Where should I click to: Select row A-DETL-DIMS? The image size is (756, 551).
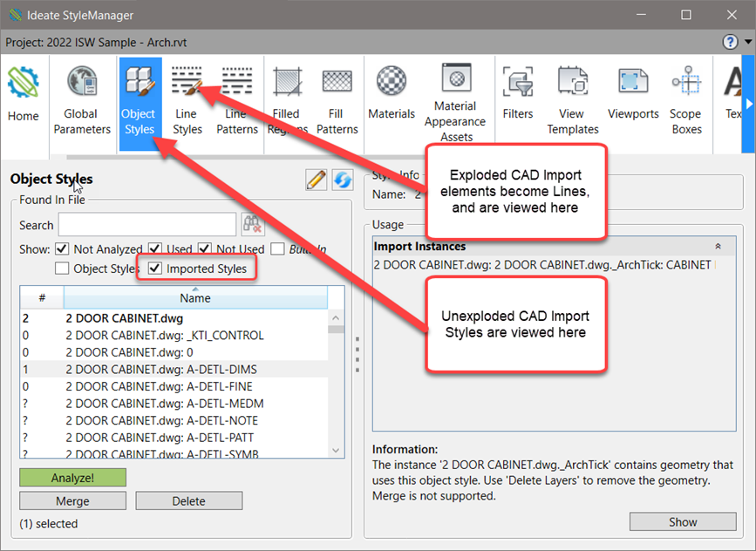pos(174,370)
